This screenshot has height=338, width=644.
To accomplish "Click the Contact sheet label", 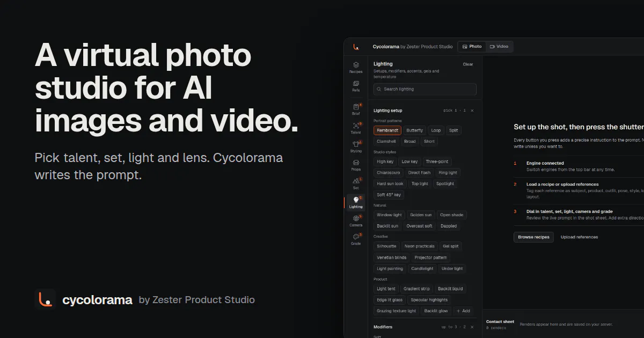I will [x=500, y=321].
